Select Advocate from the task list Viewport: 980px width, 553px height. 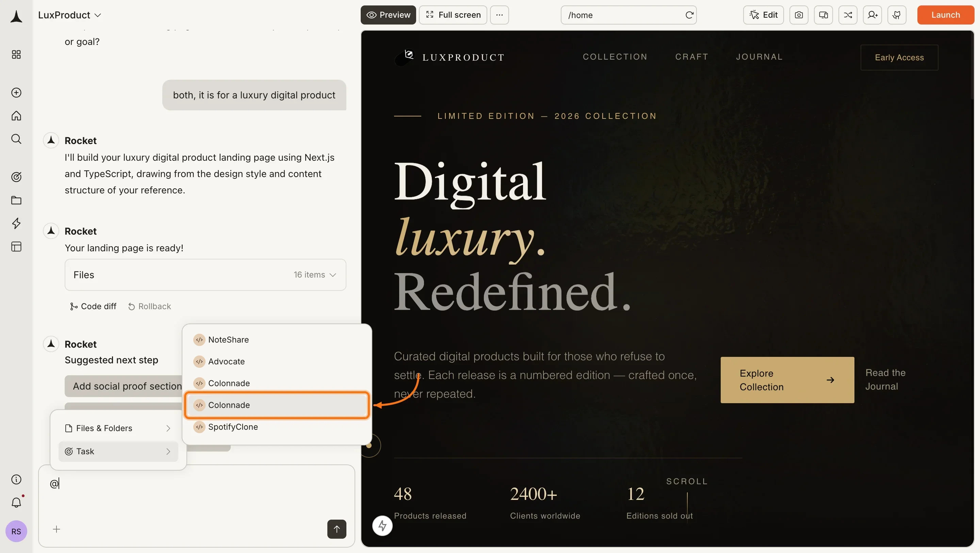pyautogui.click(x=277, y=361)
